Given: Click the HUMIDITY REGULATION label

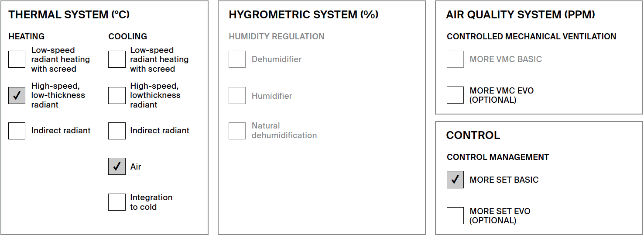Looking at the screenshot, I should [x=277, y=36].
